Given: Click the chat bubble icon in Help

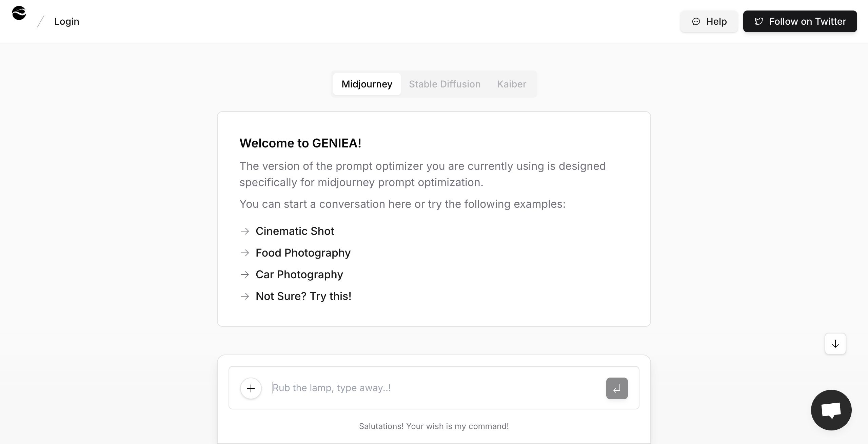Looking at the screenshot, I should 696,22.
